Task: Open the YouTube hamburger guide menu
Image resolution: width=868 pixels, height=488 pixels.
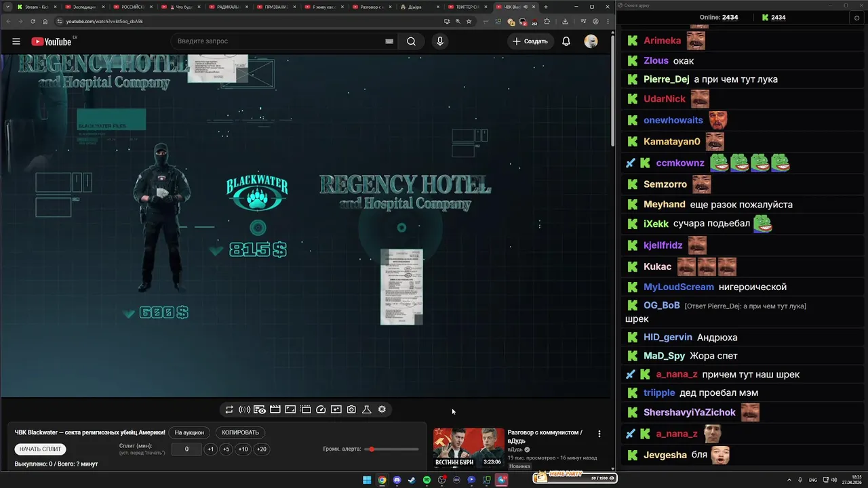Action: [x=16, y=41]
